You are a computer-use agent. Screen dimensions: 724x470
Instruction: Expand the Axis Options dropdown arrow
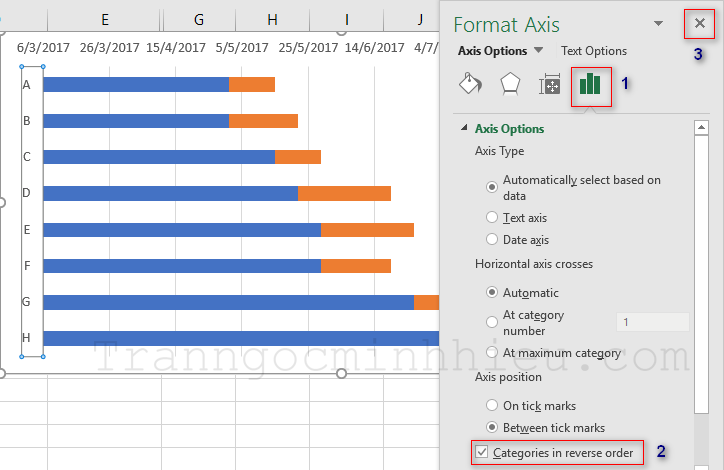538,51
